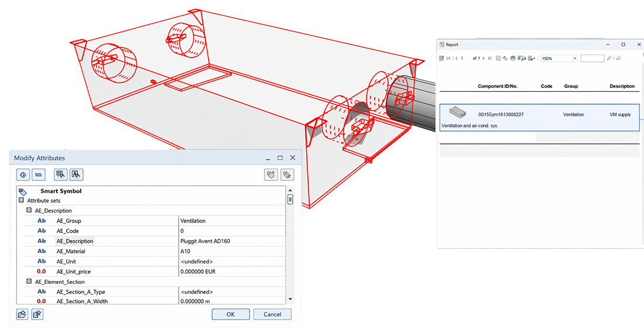644x336 pixels.
Task: Close the Modify Attributes dialog
Action: coord(292,157)
